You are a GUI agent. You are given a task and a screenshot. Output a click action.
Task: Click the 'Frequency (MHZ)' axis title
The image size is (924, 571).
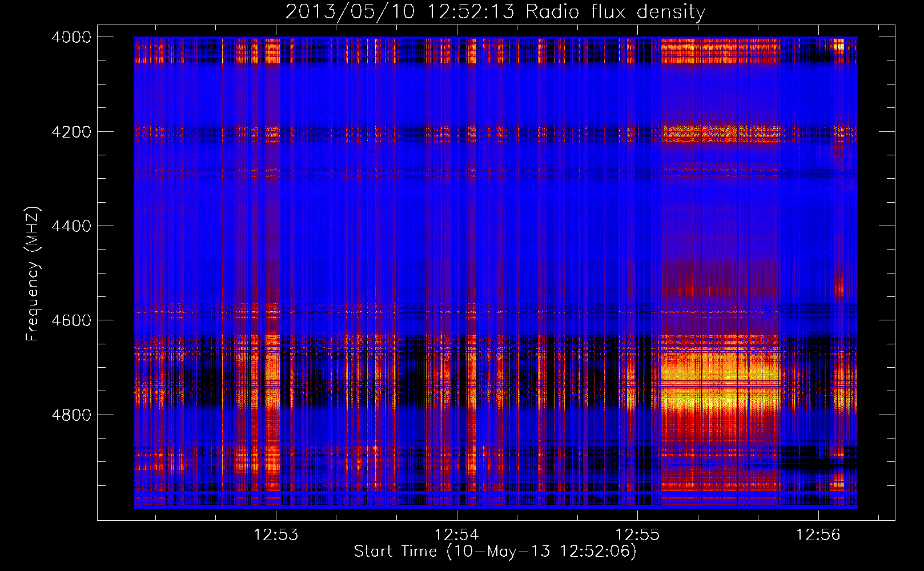tap(33, 274)
